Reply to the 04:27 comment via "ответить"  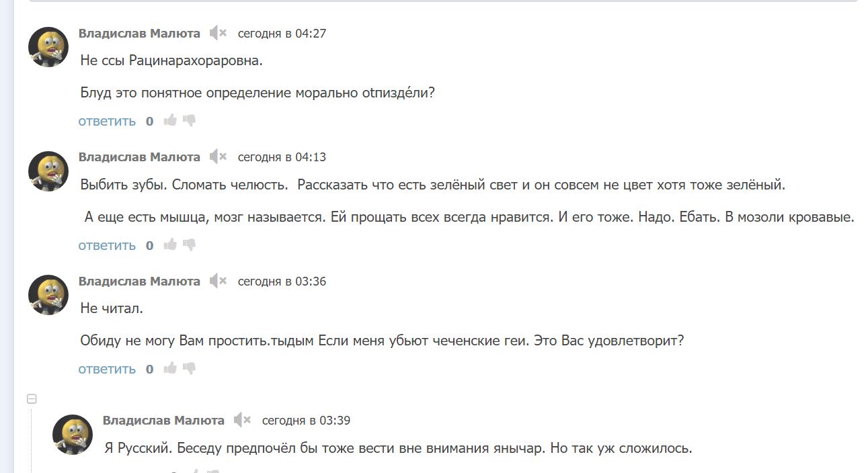[107, 122]
